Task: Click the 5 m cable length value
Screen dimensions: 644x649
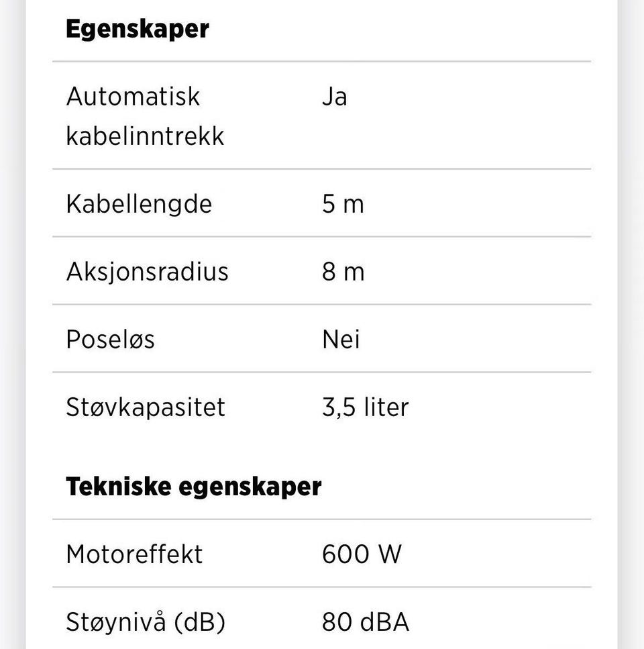Action: coord(343,203)
